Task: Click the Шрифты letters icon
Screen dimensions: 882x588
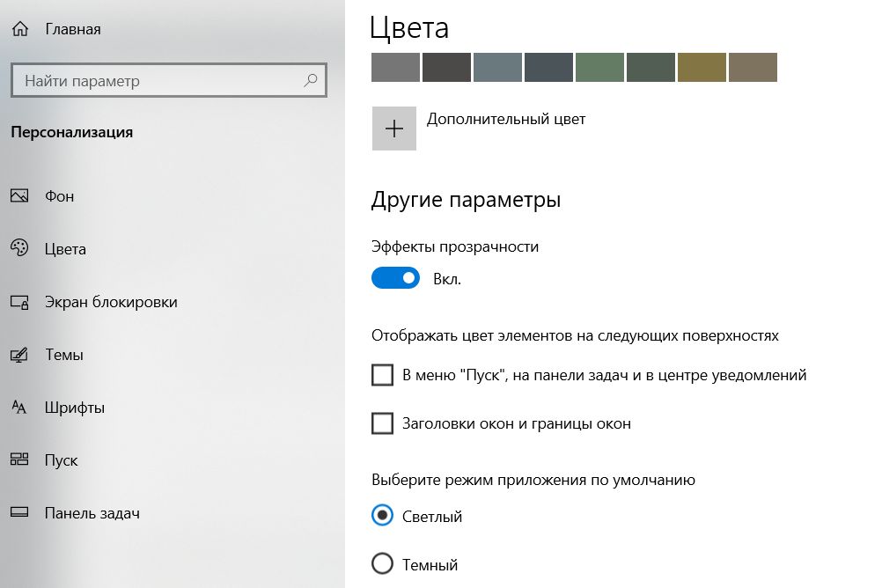Action: [19, 408]
